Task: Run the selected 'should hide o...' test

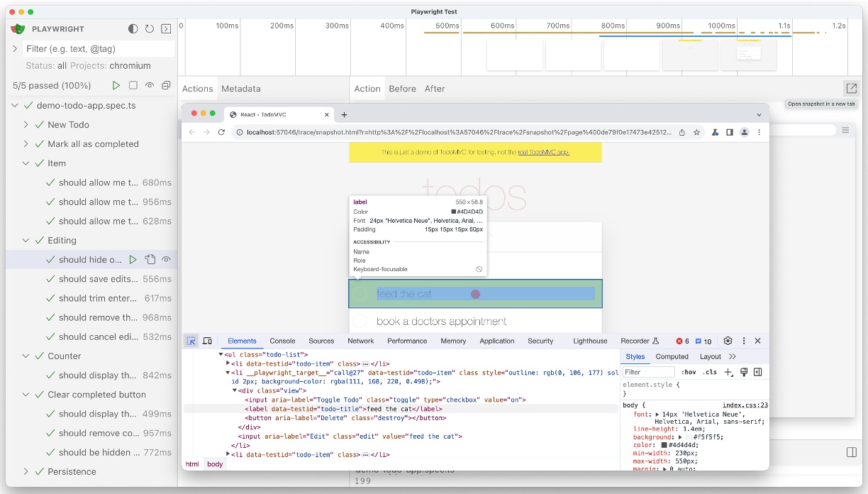Action: pyautogui.click(x=133, y=260)
